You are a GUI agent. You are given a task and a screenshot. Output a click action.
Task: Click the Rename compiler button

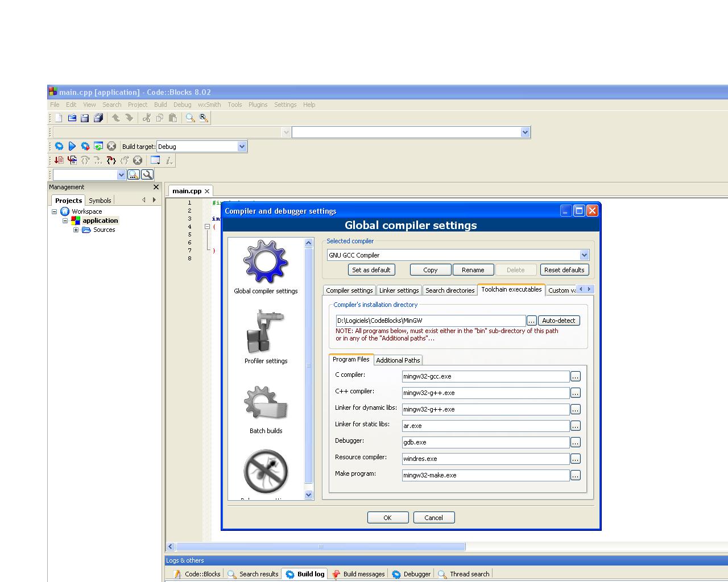(473, 270)
